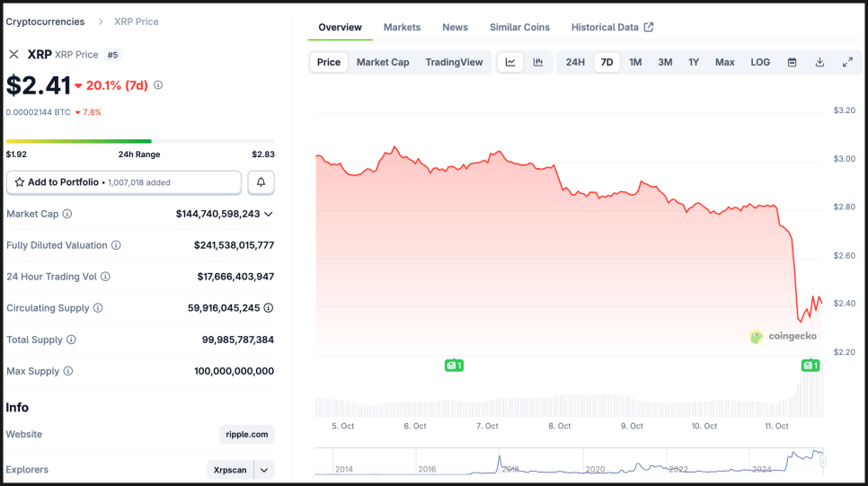Select the line chart view icon

pyautogui.click(x=510, y=62)
